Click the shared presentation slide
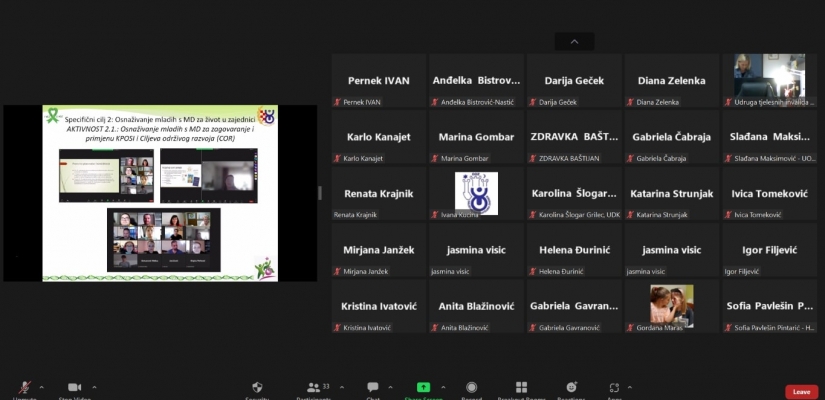Viewport: 825px width, 400px height. [160, 193]
